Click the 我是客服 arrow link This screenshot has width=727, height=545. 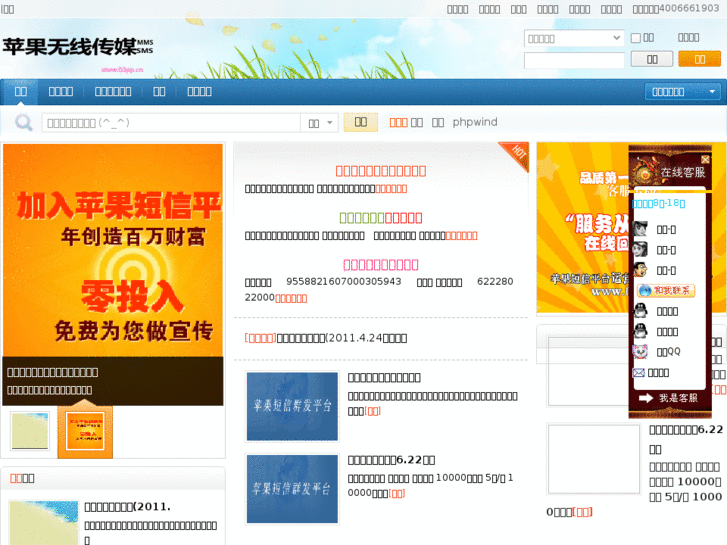[668, 398]
